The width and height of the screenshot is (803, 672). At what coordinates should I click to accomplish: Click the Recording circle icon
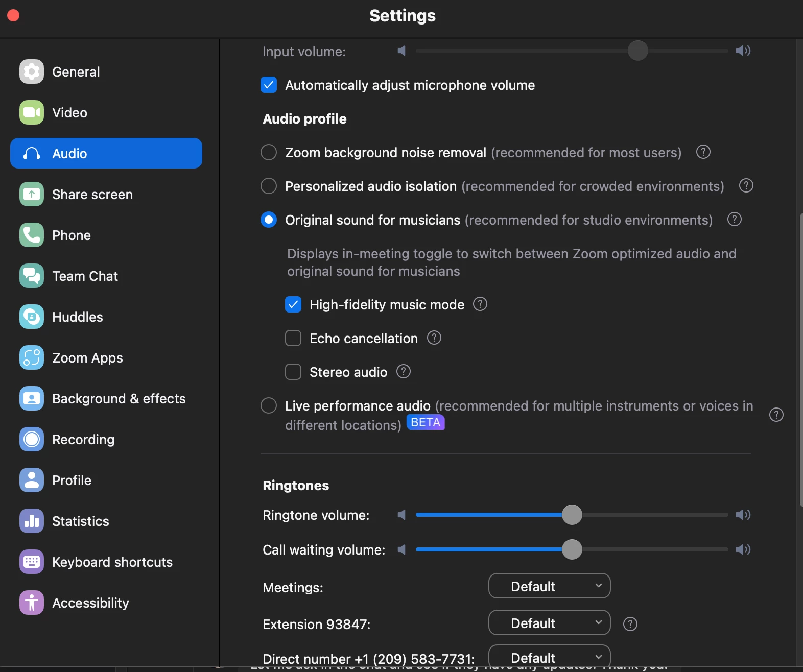tap(32, 439)
